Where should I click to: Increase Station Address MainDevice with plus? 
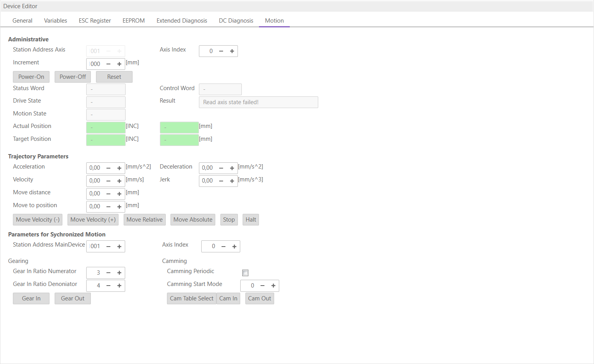119,247
